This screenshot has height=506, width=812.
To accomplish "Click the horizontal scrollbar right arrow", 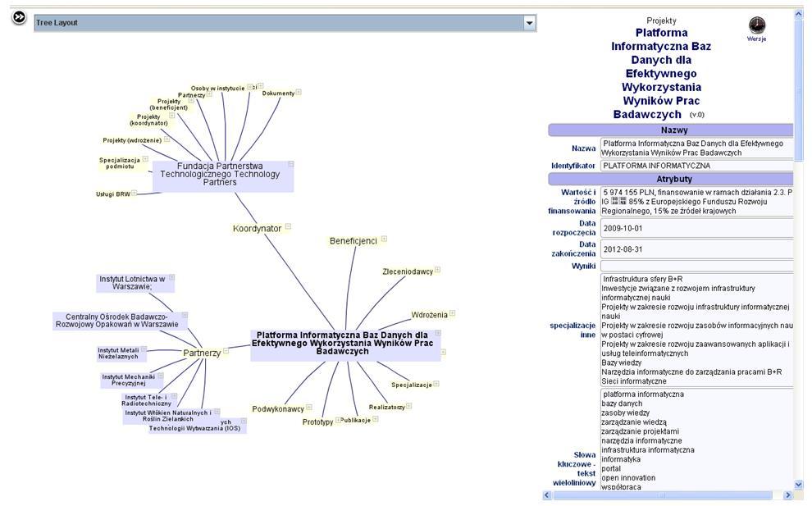I will pyautogui.click(x=788, y=495).
